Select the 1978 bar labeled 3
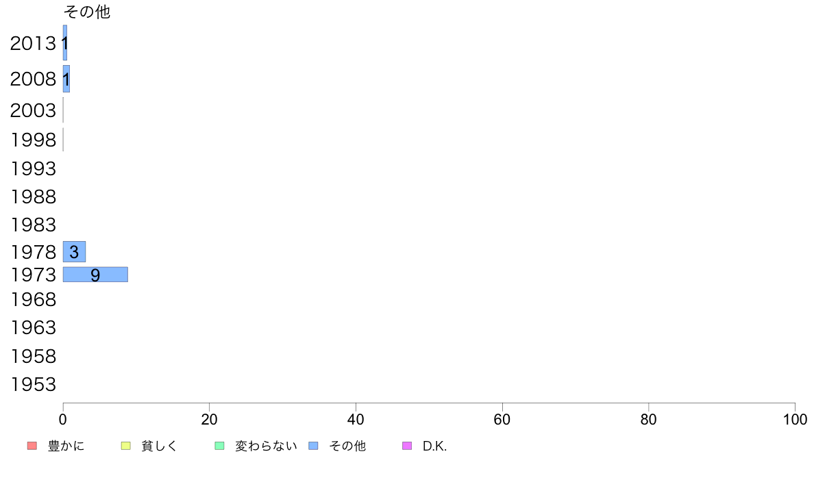 pyautogui.click(x=74, y=252)
